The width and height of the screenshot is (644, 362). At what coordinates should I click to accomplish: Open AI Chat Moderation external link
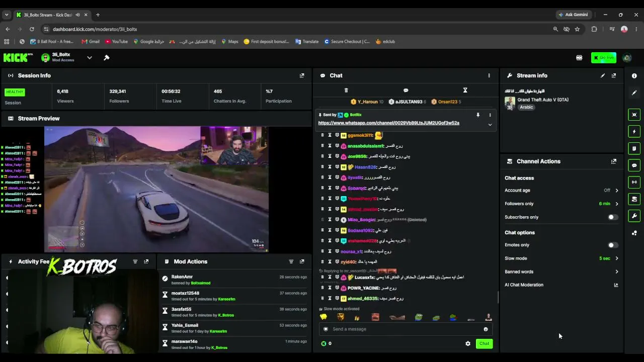616,285
